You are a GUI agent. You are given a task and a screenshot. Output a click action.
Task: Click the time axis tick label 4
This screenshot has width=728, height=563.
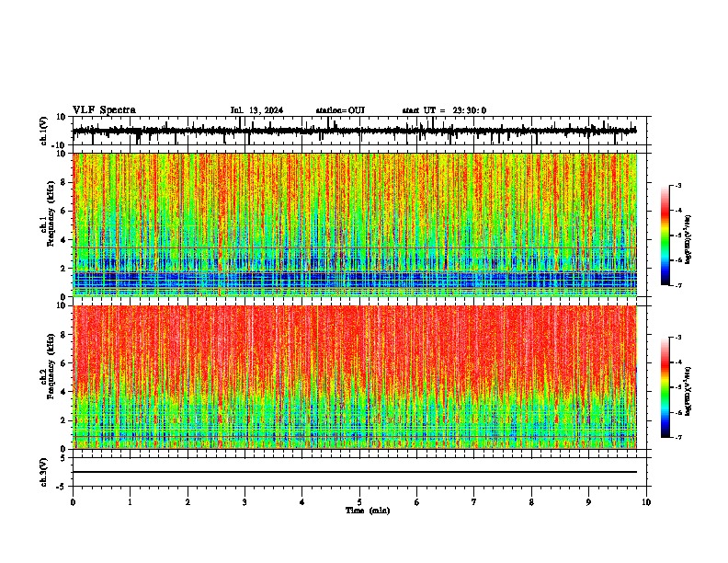[x=302, y=502]
